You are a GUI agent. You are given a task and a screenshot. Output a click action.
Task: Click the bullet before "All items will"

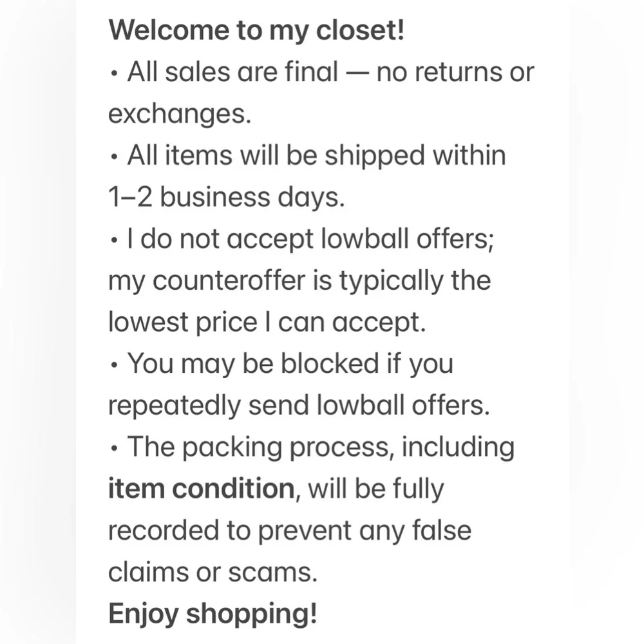click(114, 157)
